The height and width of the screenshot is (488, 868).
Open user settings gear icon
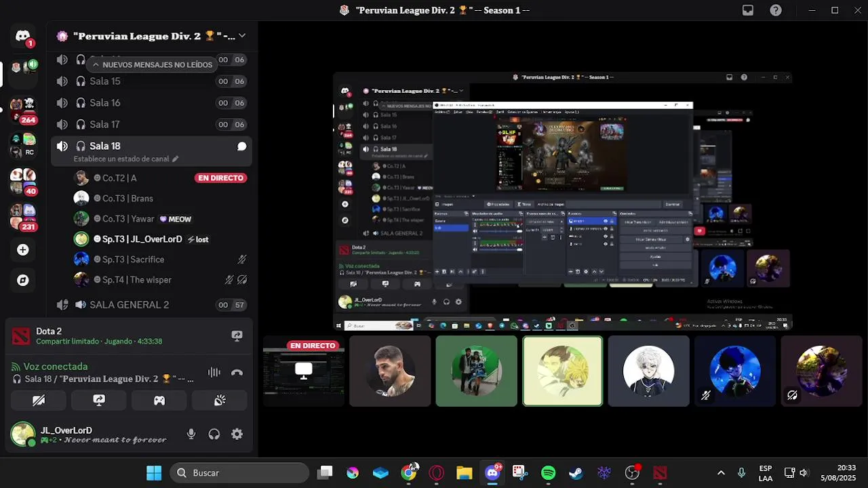237,434
